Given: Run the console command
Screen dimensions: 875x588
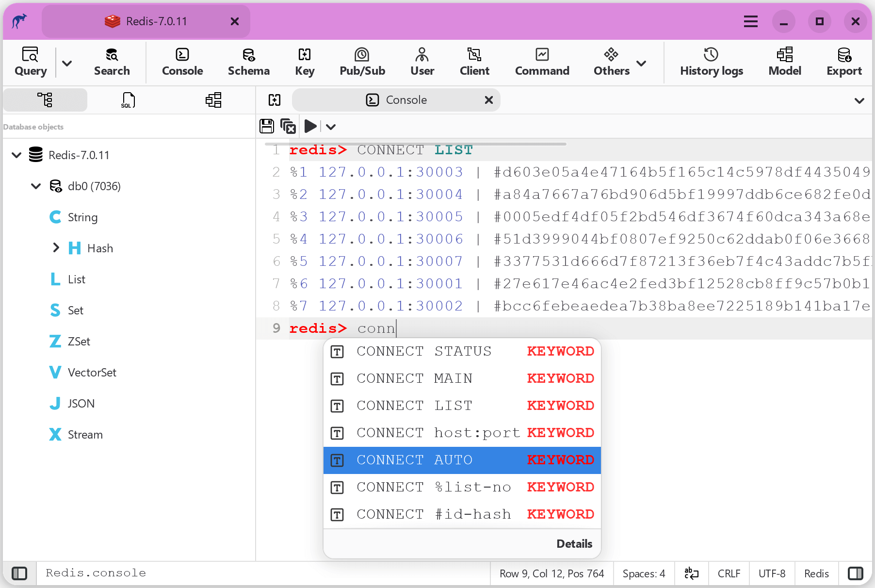Looking at the screenshot, I should point(310,126).
